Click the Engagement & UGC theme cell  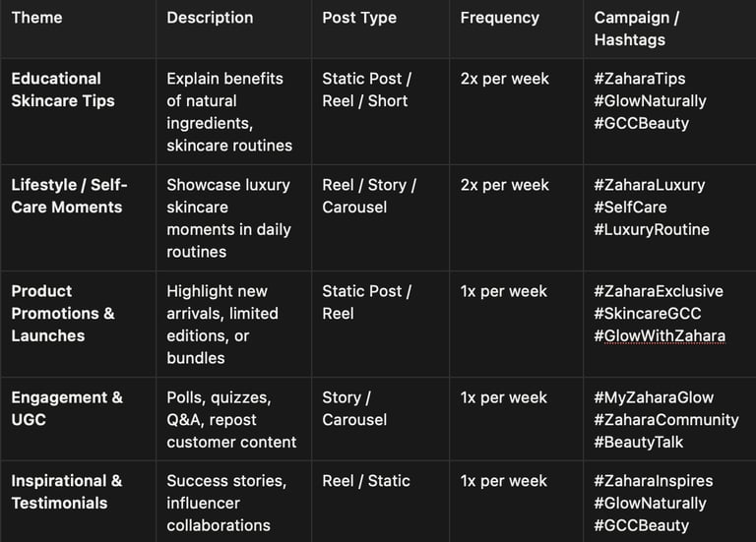pyautogui.click(x=78, y=419)
